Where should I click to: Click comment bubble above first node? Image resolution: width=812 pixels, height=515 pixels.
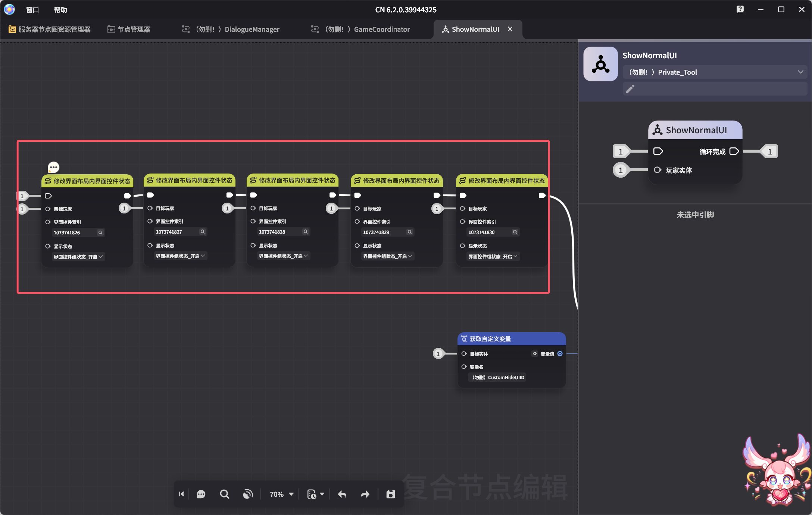(53, 167)
